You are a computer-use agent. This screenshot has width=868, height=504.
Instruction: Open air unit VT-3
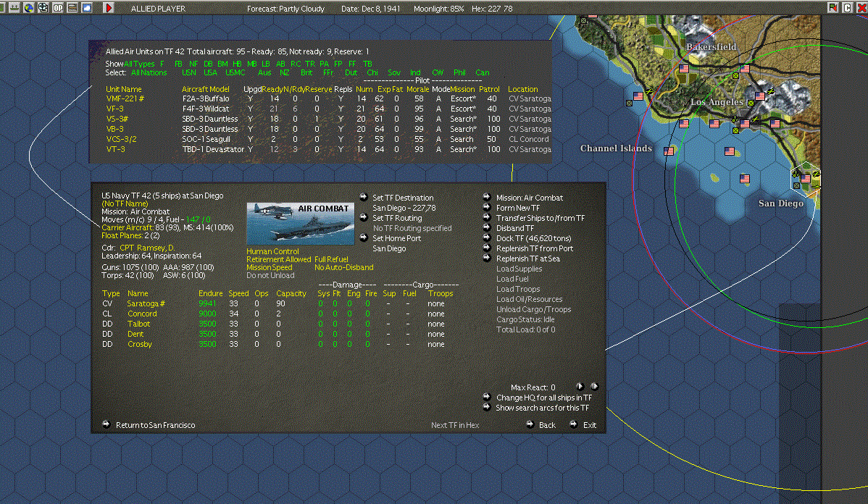click(x=115, y=149)
